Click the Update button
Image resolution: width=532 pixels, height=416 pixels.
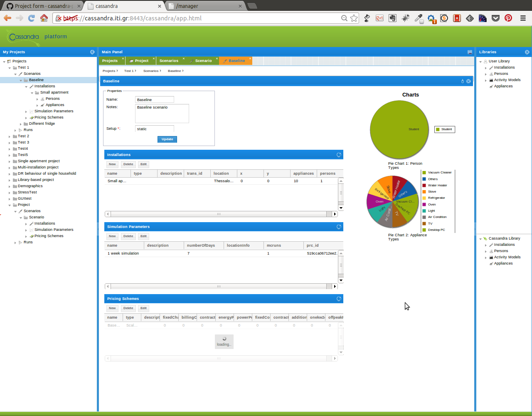pyautogui.click(x=167, y=139)
